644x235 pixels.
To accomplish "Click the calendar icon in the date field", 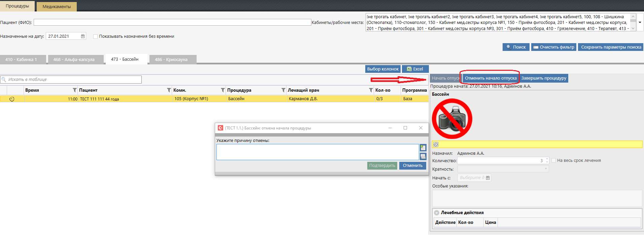I will [x=83, y=36].
